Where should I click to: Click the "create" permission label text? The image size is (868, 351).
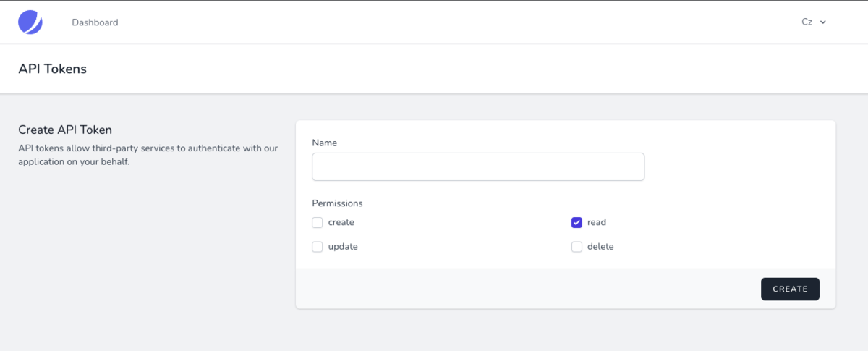click(341, 223)
